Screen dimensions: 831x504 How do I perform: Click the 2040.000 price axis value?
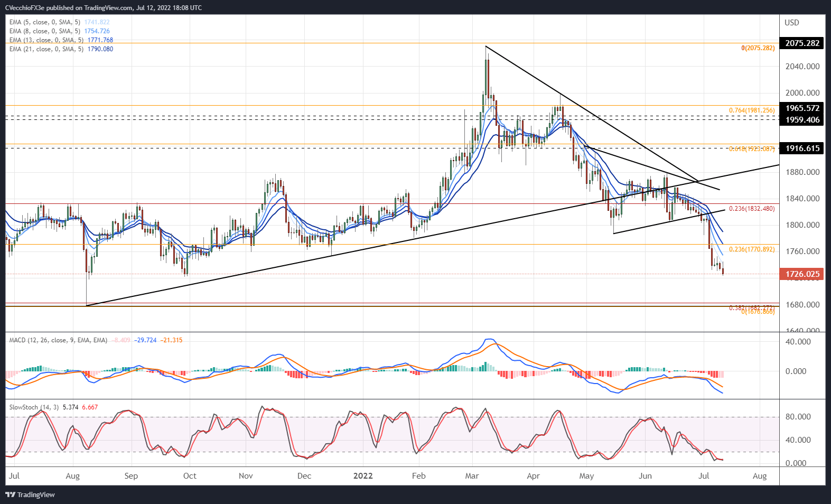[x=802, y=67]
